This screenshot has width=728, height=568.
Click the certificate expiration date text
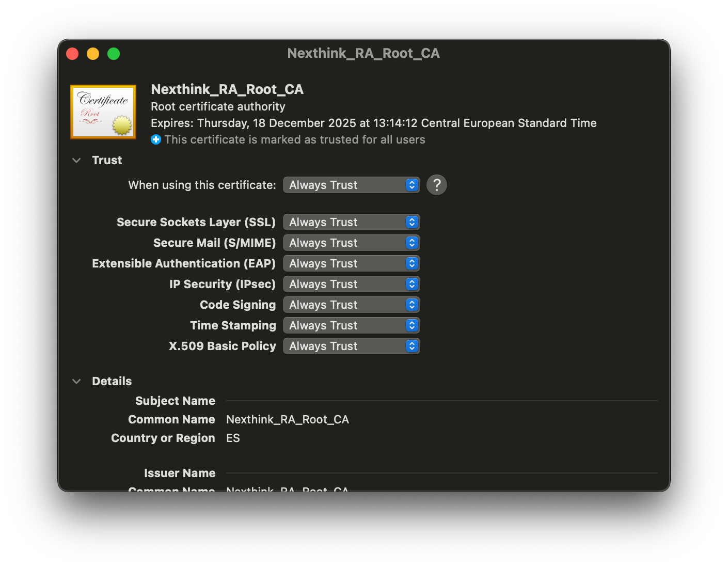[x=373, y=123]
